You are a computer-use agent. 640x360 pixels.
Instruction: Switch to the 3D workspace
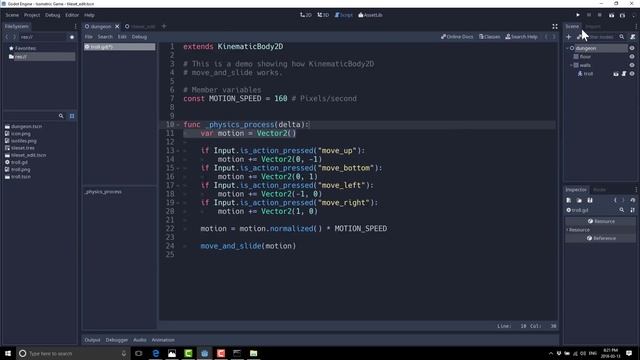(x=323, y=15)
